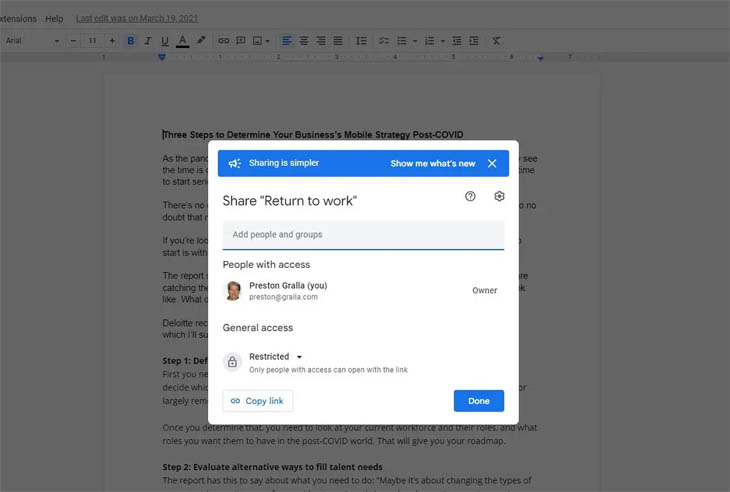Decrease font size with minus
The image size is (730, 492).
(x=73, y=41)
